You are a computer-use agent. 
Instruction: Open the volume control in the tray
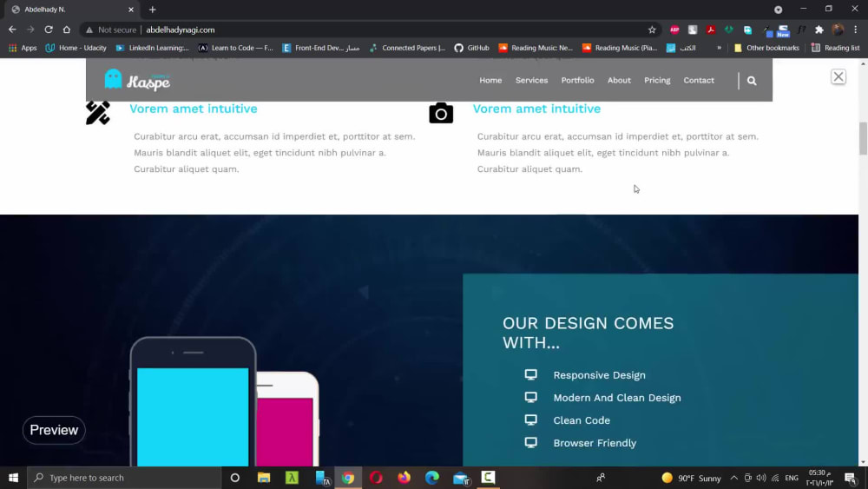pyautogui.click(x=761, y=478)
